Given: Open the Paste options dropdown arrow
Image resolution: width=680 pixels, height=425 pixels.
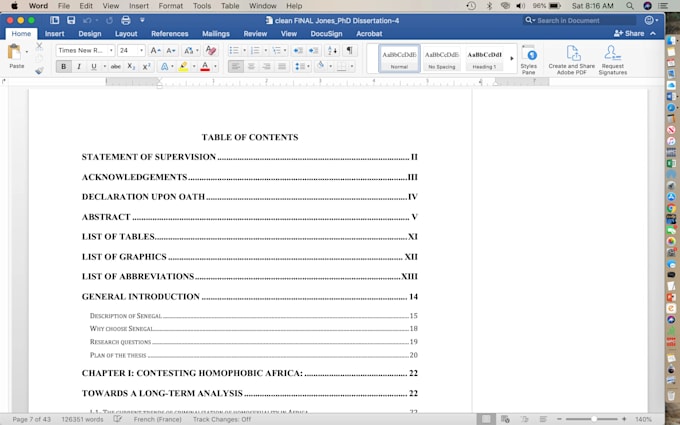Looking at the screenshot, I should pos(27,52).
